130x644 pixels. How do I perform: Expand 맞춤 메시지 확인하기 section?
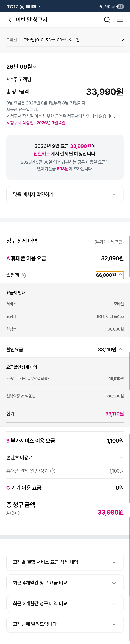click(x=65, y=194)
